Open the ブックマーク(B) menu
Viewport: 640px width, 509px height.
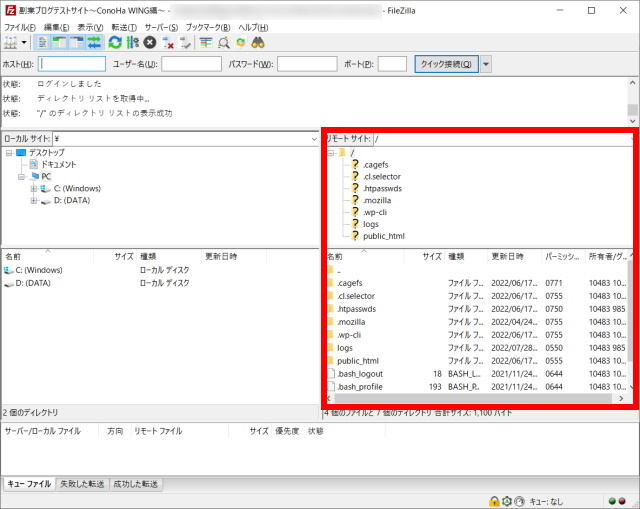coord(207,26)
